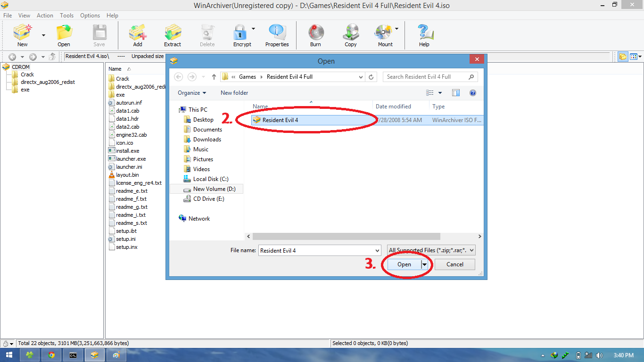Expand the Encrypt dropdown arrow
The height and width of the screenshot is (362, 644).
253,29
